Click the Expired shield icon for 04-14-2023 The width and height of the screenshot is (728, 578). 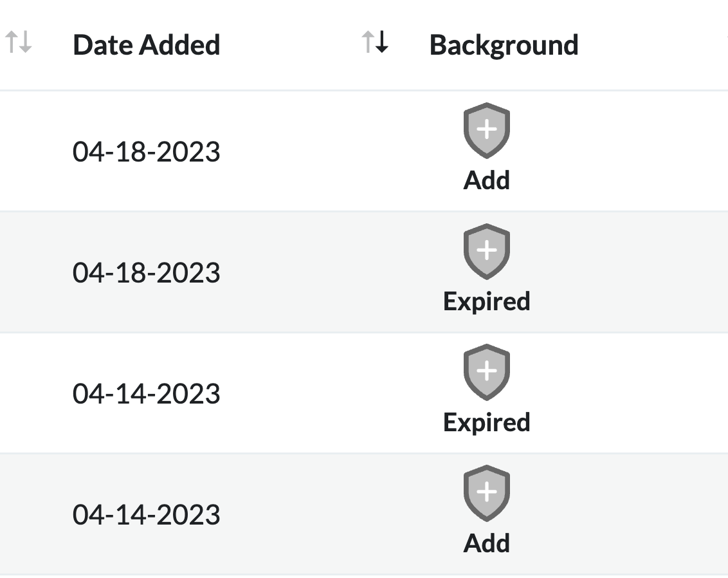pyautogui.click(x=486, y=370)
